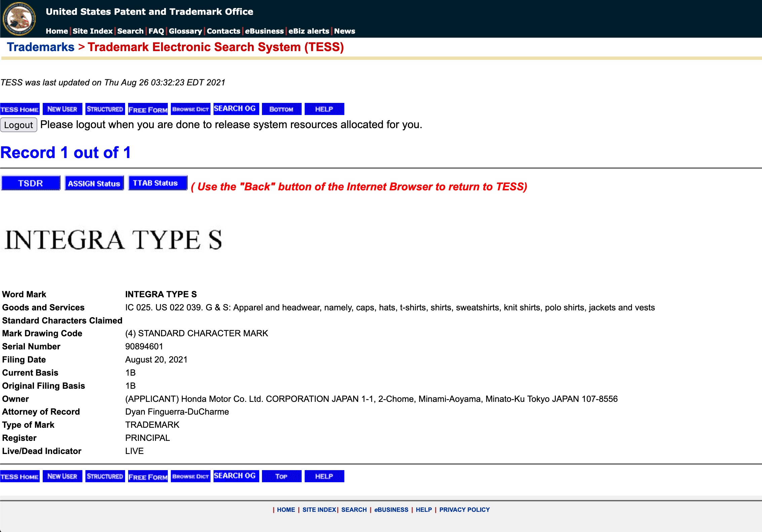Click the top TESS Home button
The height and width of the screenshot is (532, 762).
[20, 109]
